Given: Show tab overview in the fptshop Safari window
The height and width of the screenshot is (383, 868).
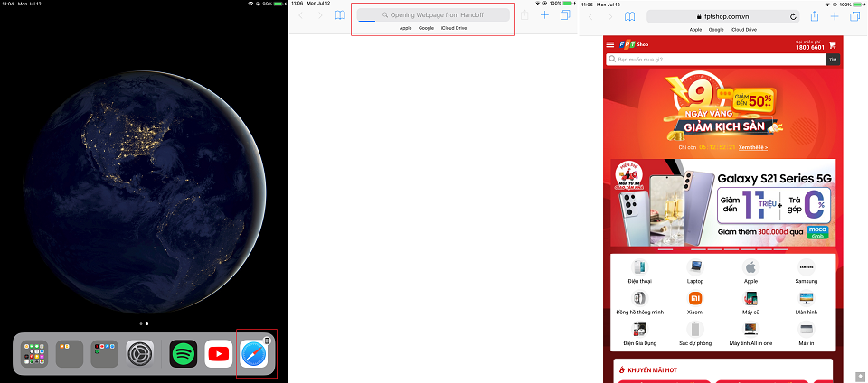Looking at the screenshot, I should tap(855, 16).
